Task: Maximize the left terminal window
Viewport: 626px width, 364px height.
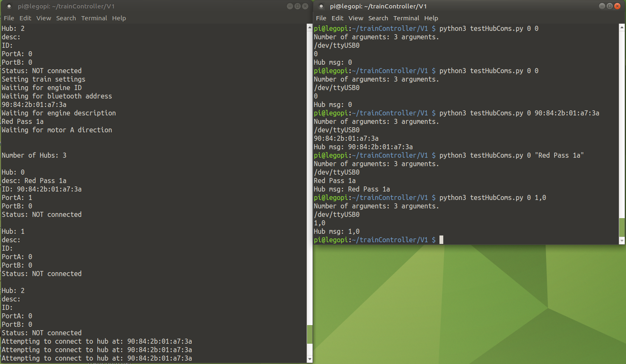Action: tap(297, 6)
